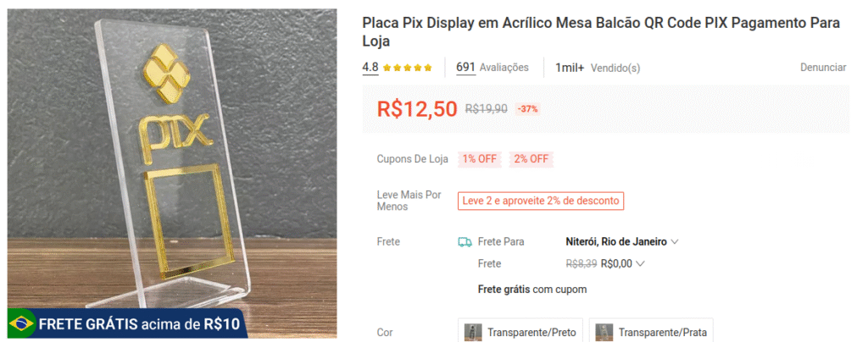This screenshot has height=342, width=868.
Task: Click the Leve 2 bundle discount offer
Action: 541,201
